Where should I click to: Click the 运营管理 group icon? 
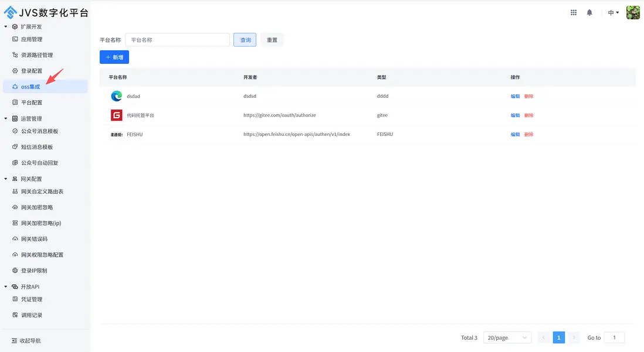[15, 118]
